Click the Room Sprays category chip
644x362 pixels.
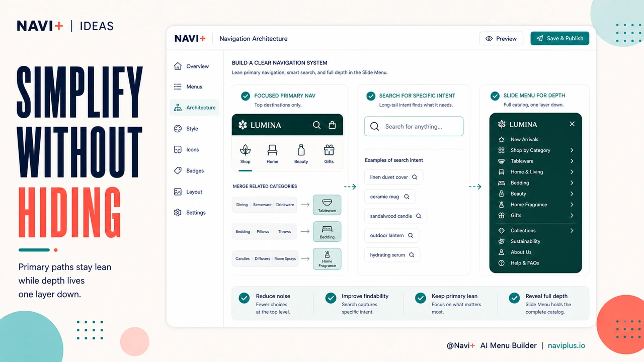tap(285, 259)
